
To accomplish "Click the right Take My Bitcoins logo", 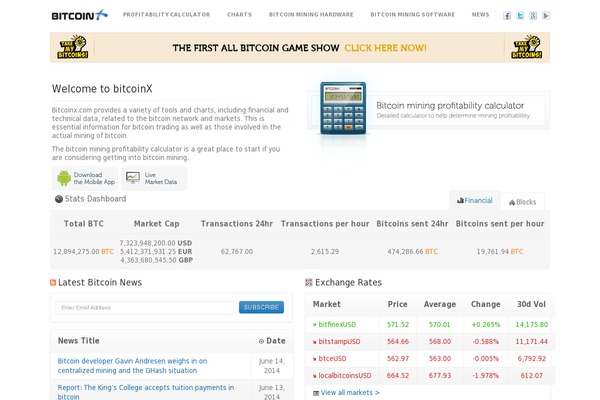I will point(527,47).
